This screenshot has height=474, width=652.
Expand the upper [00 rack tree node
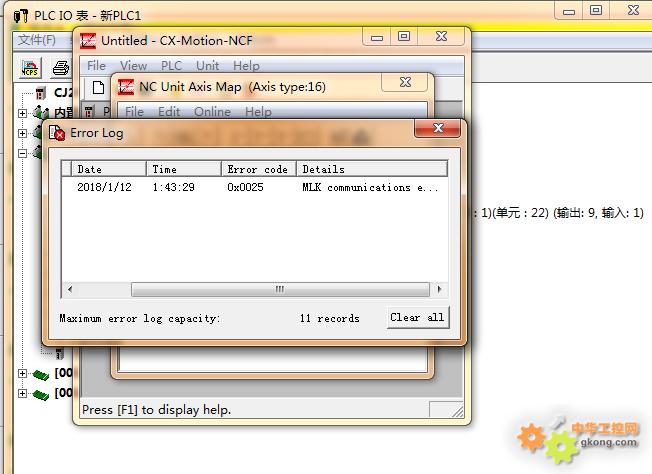tap(22, 373)
